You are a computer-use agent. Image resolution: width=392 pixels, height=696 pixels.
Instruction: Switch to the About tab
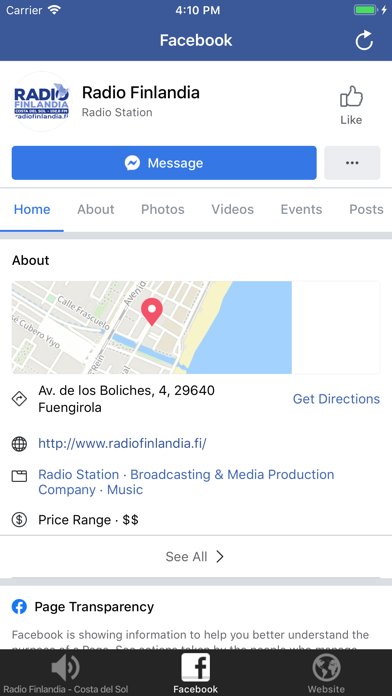[x=96, y=210]
